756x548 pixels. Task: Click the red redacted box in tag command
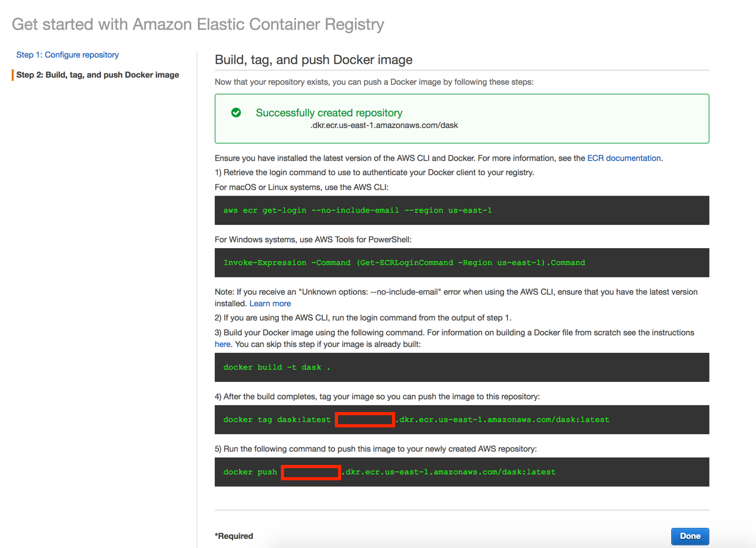[x=365, y=420]
